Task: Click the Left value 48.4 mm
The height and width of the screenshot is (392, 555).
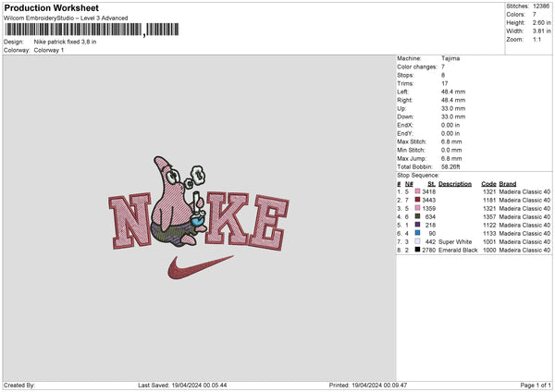Action: point(453,92)
